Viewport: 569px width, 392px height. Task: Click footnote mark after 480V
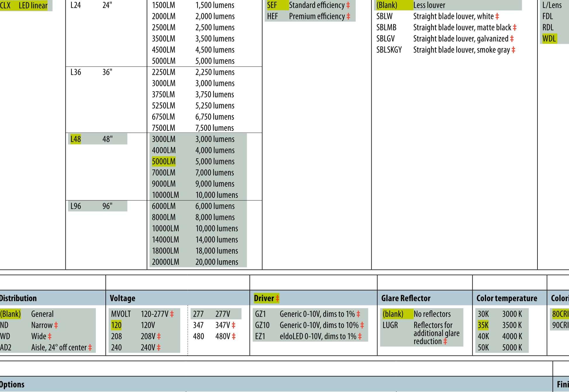click(234, 336)
